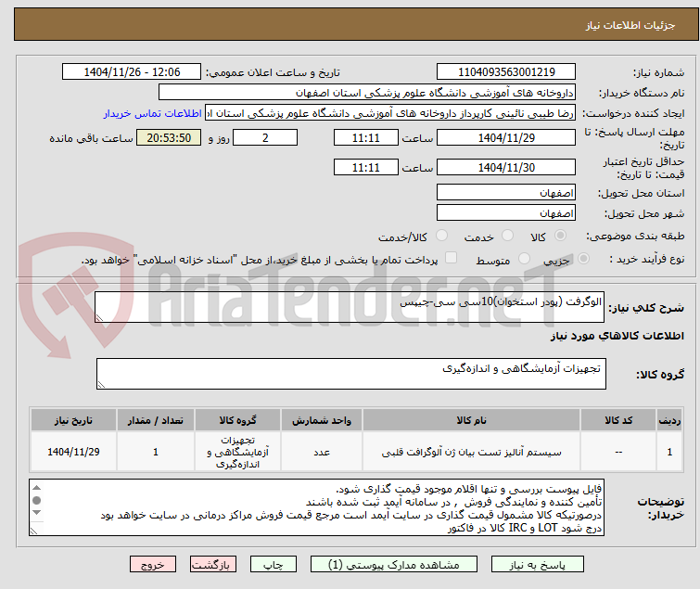Click the خروج exit button
Screen dimensions: 700x589
point(153,565)
